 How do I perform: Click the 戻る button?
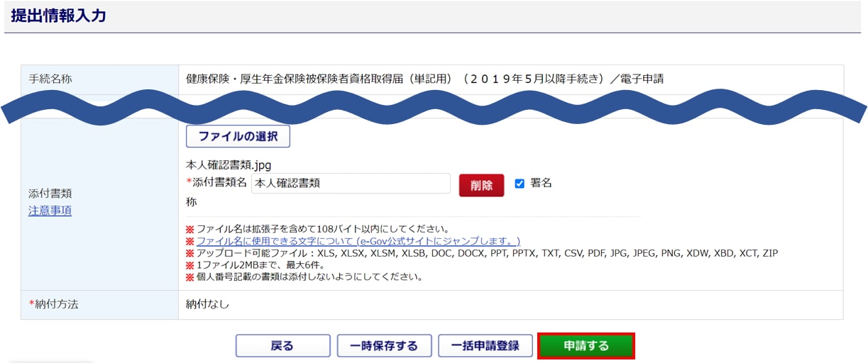(x=282, y=346)
